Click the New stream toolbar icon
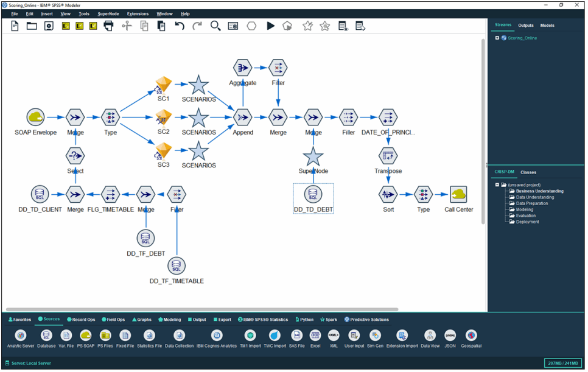Screen dimensions: 588x372 [x=15, y=26]
